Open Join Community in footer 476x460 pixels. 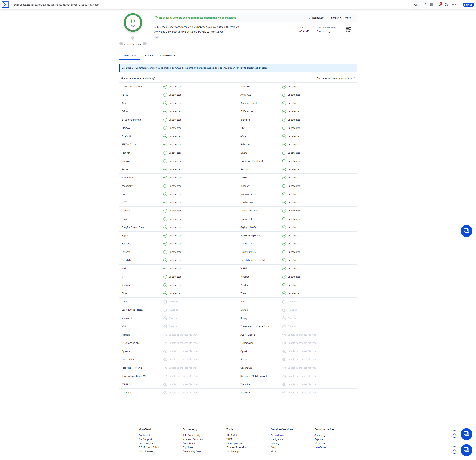191,435
